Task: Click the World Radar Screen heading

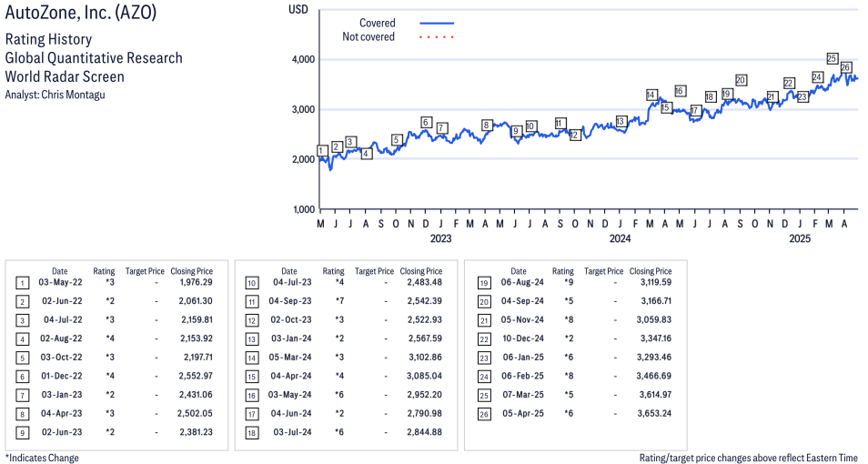Action: pyautogui.click(x=65, y=76)
